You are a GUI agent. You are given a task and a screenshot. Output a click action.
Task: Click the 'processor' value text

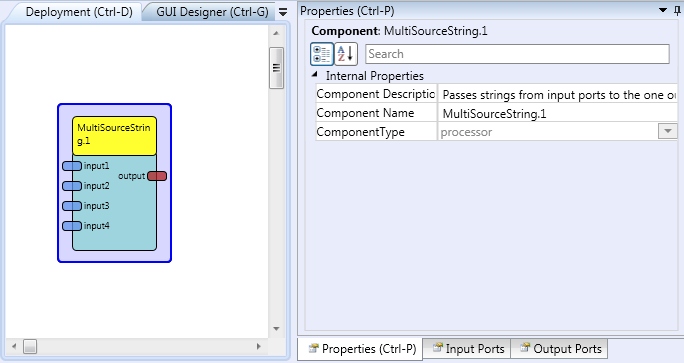click(x=466, y=132)
